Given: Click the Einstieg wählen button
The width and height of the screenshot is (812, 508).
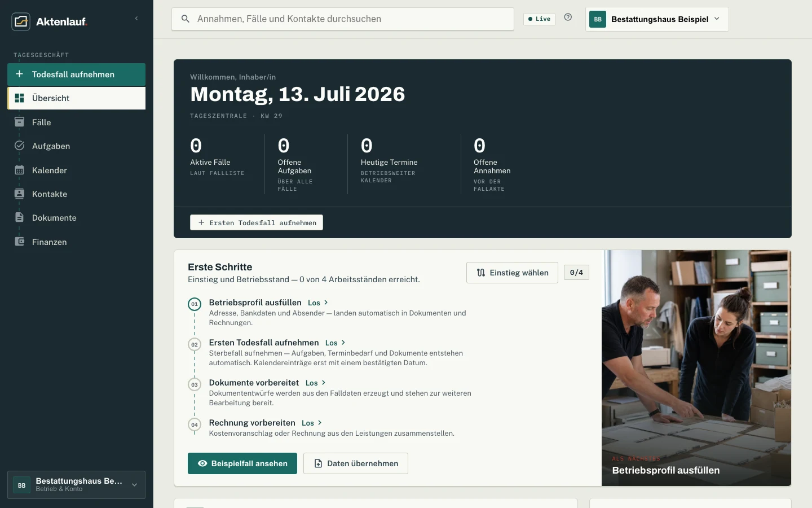Looking at the screenshot, I should click(512, 273).
